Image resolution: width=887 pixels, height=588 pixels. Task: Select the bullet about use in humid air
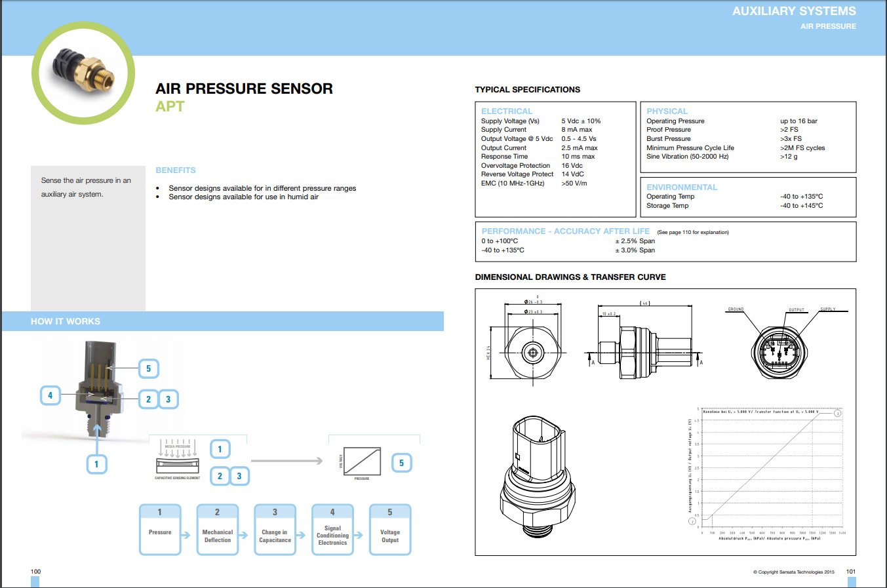(x=243, y=197)
